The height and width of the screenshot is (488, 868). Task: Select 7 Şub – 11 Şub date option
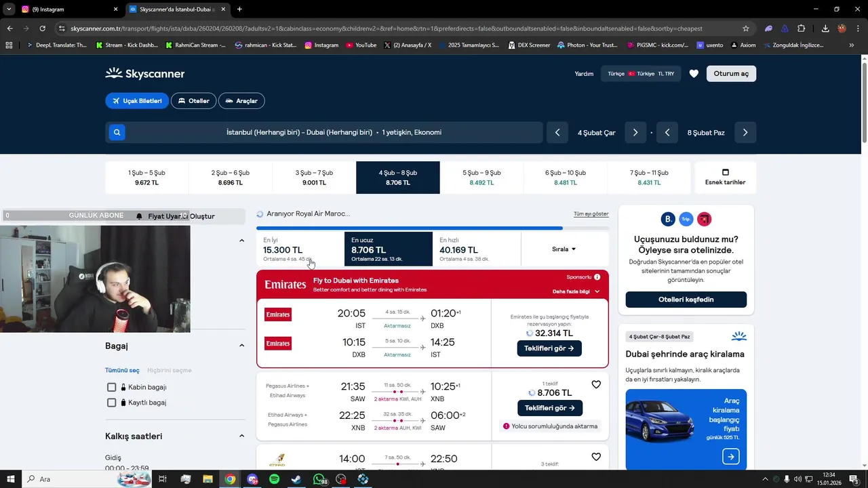click(649, 178)
